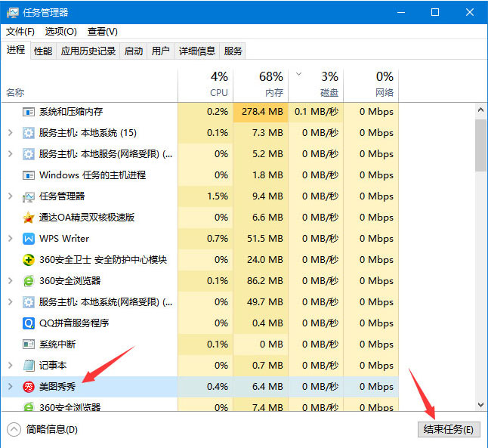Switch to the 性能 tab
Screen dimensions: 488x448
pyautogui.click(x=43, y=51)
